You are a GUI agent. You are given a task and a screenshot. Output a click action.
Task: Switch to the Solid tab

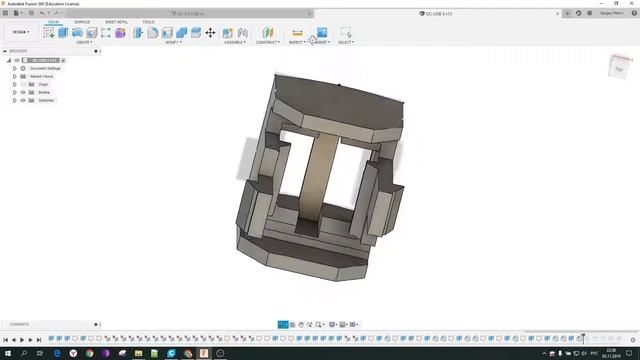tap(53, 22)
